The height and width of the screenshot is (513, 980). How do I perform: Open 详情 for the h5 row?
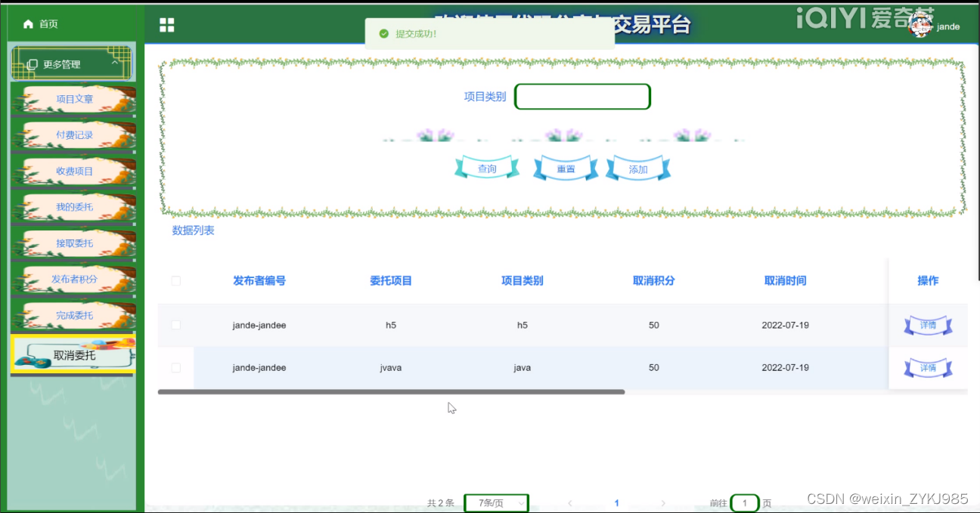[x=928, y=326]
